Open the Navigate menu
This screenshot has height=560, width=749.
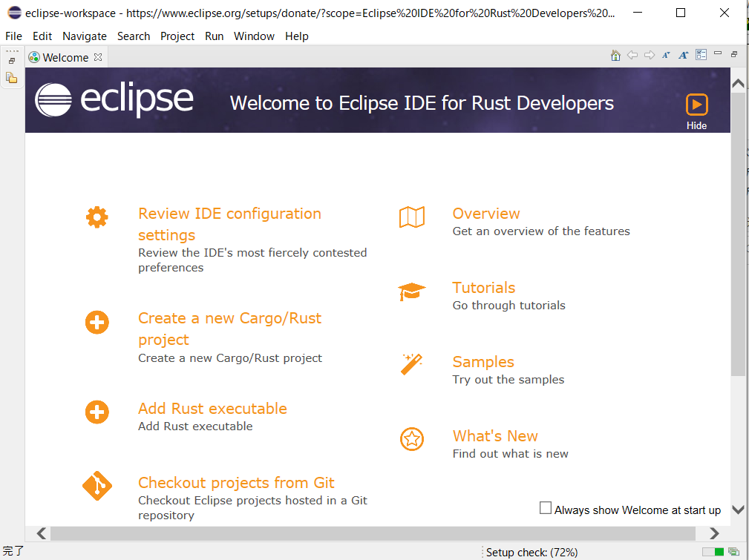(85, 36)
